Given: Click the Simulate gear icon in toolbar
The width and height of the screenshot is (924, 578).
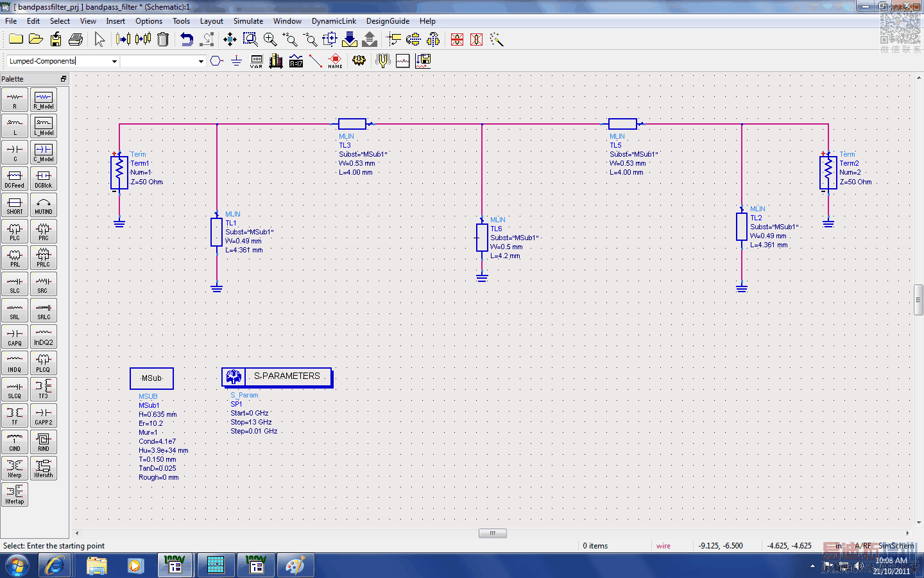Looking at the screenshot, I should pyautogui.click(x=359, y=60).
